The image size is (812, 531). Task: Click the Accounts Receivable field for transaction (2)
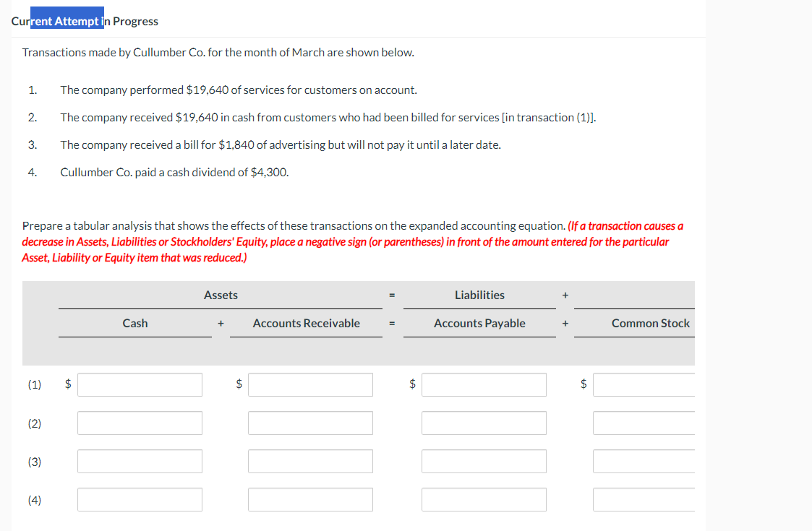(x=310, y=423)
